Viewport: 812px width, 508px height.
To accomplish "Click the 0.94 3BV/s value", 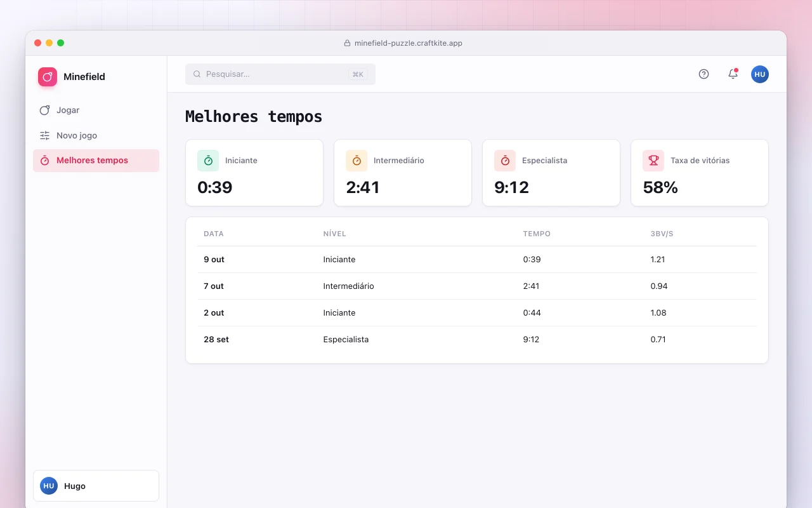I will tap(659, 286).
